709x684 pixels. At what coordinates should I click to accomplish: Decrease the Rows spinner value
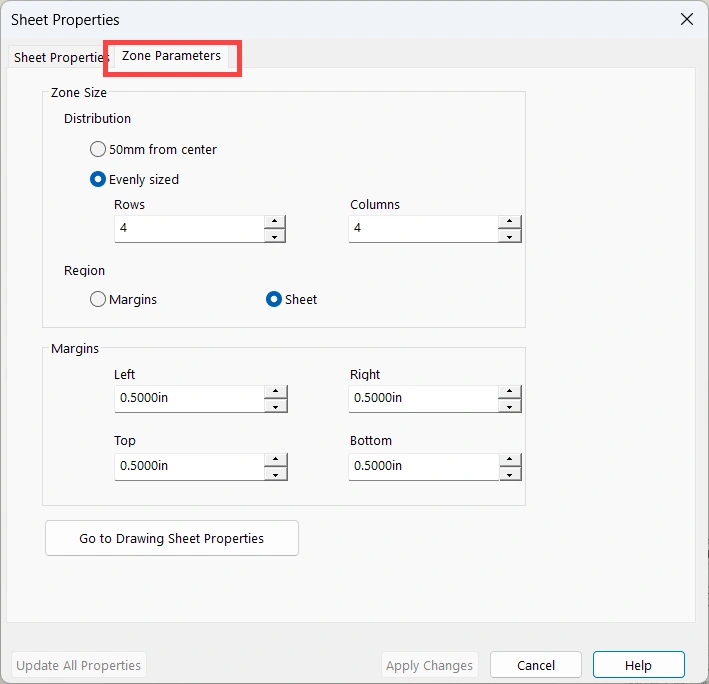(x=275, y=236)
